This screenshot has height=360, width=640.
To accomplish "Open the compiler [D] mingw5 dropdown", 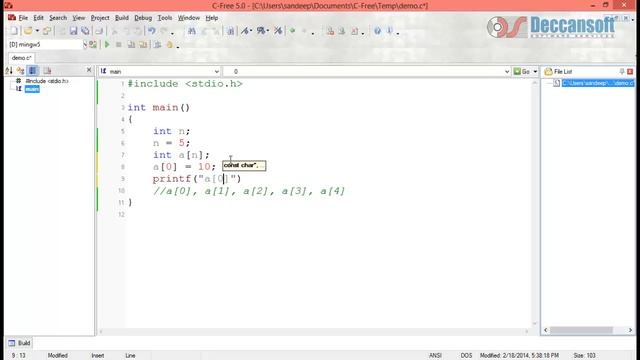I will tap(85, 44).
